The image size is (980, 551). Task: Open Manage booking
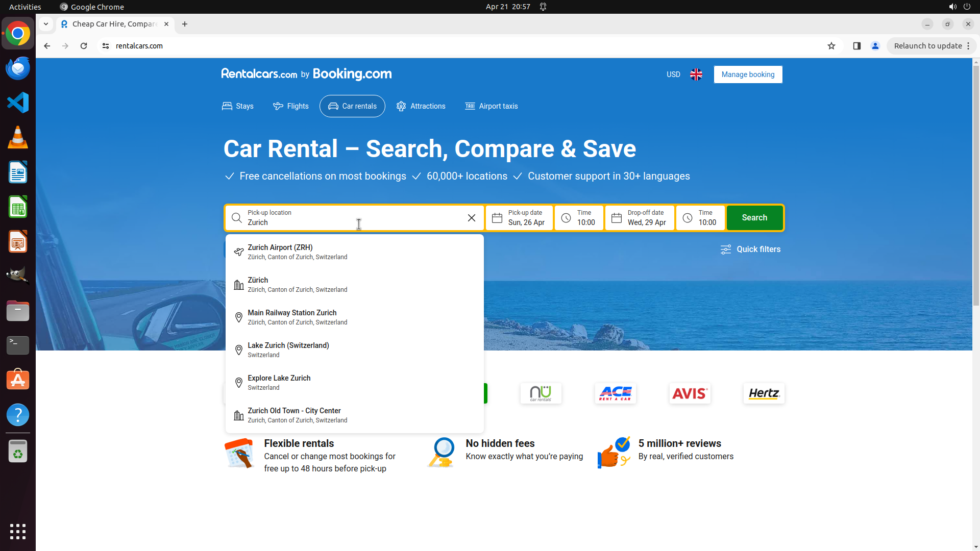[747, 74]
